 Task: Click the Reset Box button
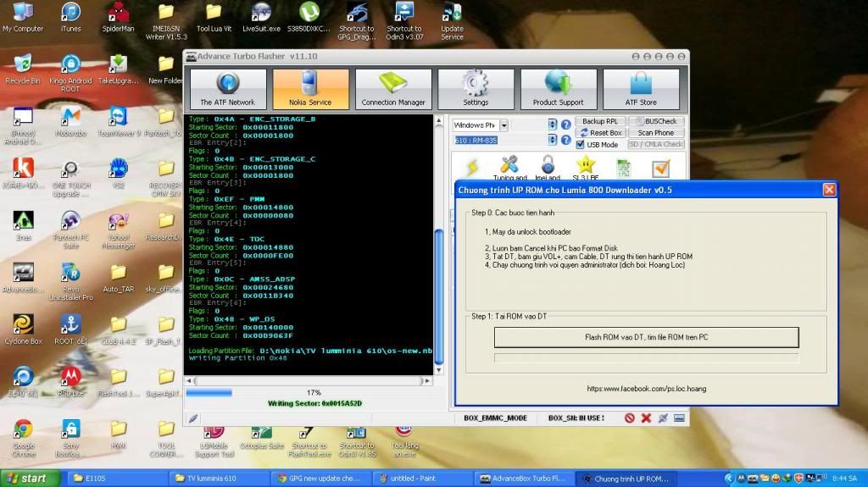(600, 133)
